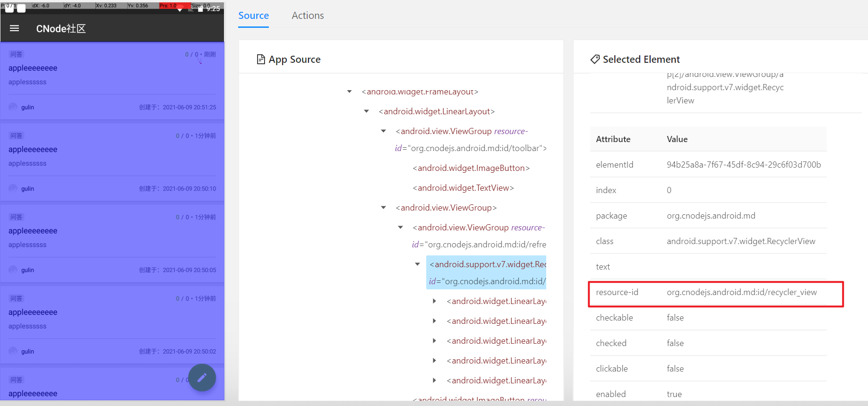The image size is (868, 406).
Task: Collapse the android.widget.FrameLayout tree node
Action: tap(350, 92)
